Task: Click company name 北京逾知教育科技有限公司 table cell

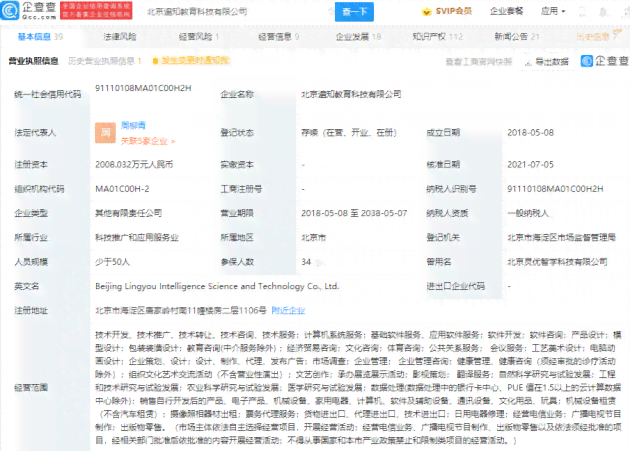Action: click(x=351, y=94)
